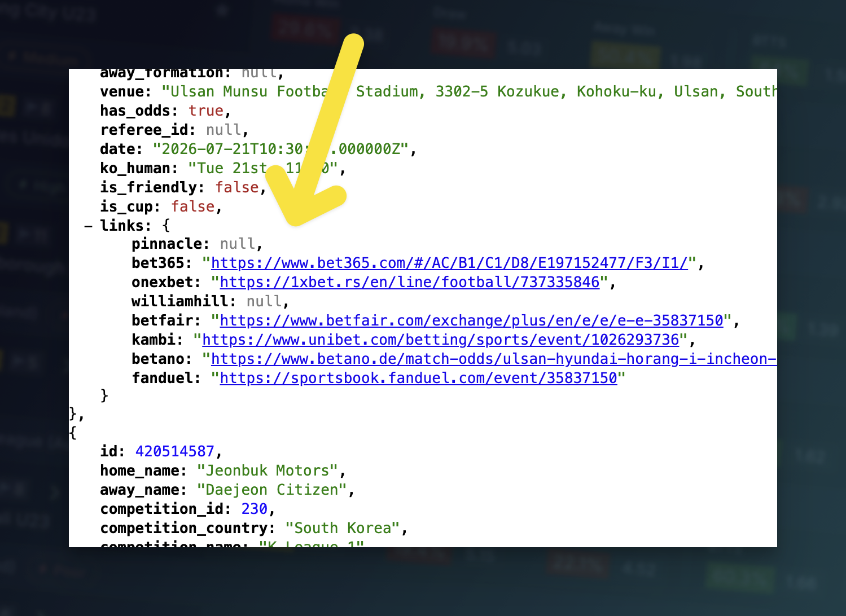This screenshot has height=616, width=846.
Task: Open the betfair.com exchange link
Action: [x=472, y=321]
